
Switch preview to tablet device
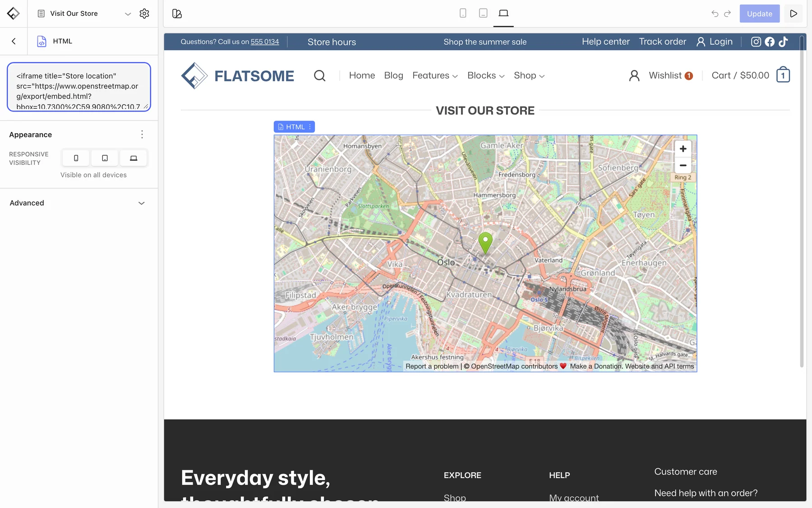pyautogui.click(x=483, y=13)
